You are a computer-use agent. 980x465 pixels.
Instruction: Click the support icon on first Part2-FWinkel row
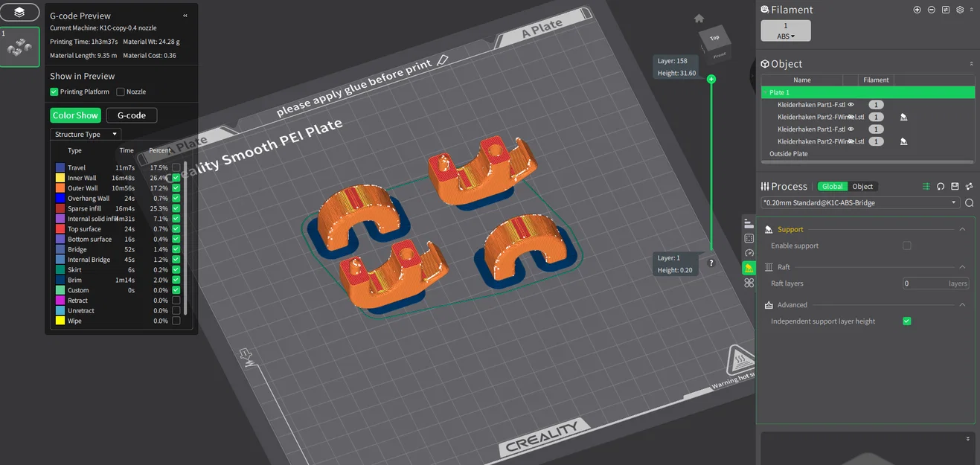903,117
